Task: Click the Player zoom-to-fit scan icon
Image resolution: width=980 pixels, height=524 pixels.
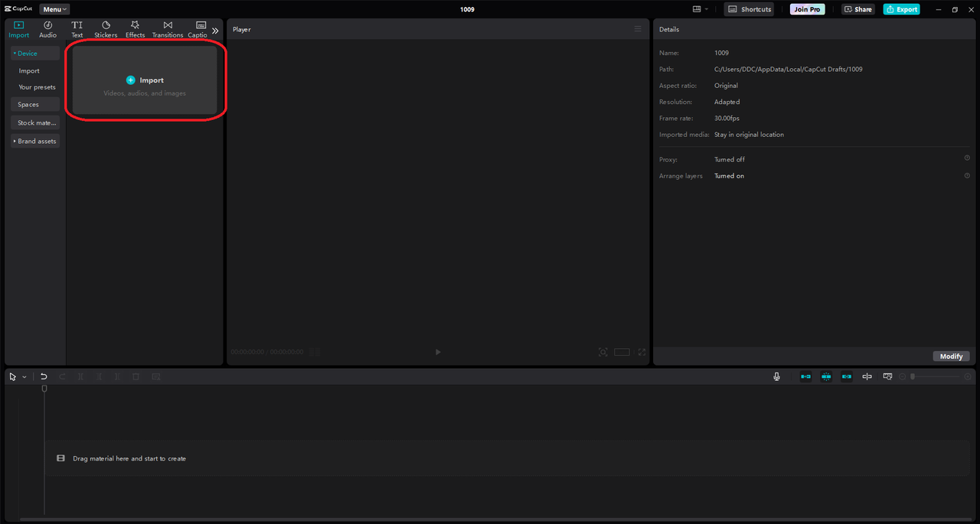Action: (603, 352)
